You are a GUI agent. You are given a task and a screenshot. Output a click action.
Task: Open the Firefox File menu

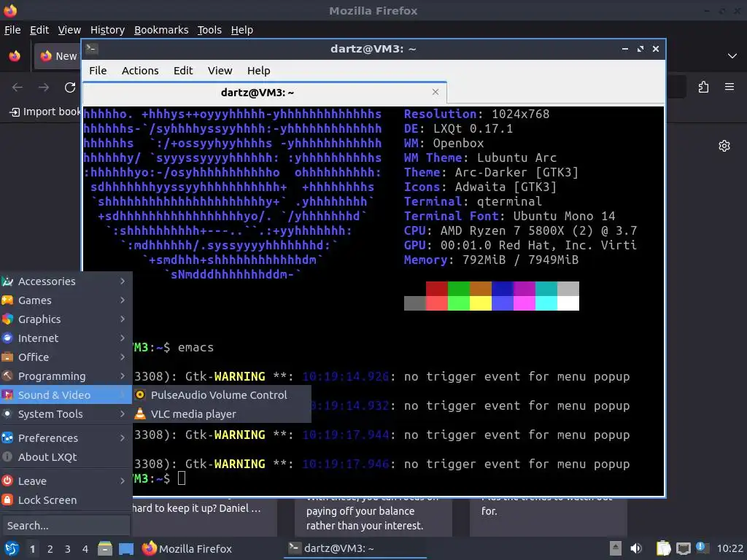tap(12, 30)
